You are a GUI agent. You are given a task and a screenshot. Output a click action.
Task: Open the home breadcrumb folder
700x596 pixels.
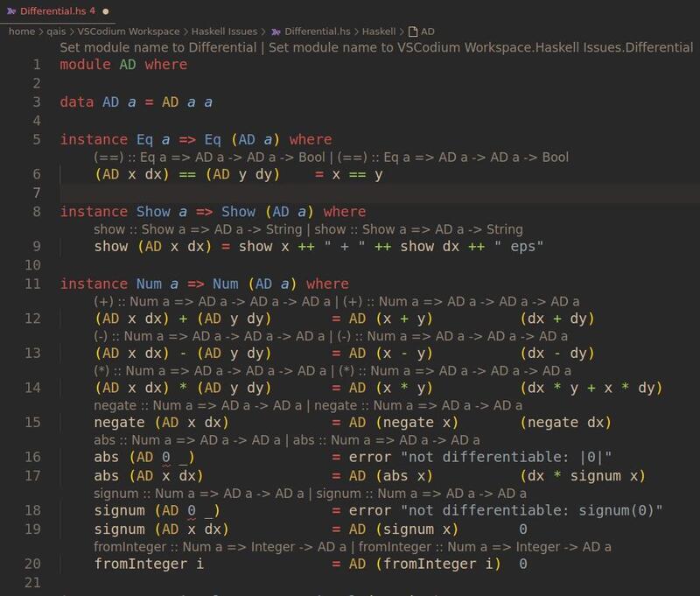22,32
